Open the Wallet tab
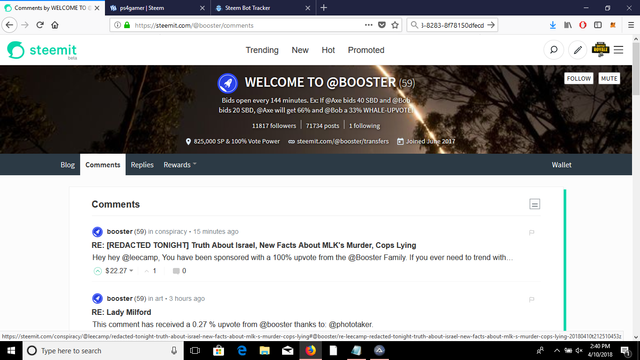 [561, 164]
